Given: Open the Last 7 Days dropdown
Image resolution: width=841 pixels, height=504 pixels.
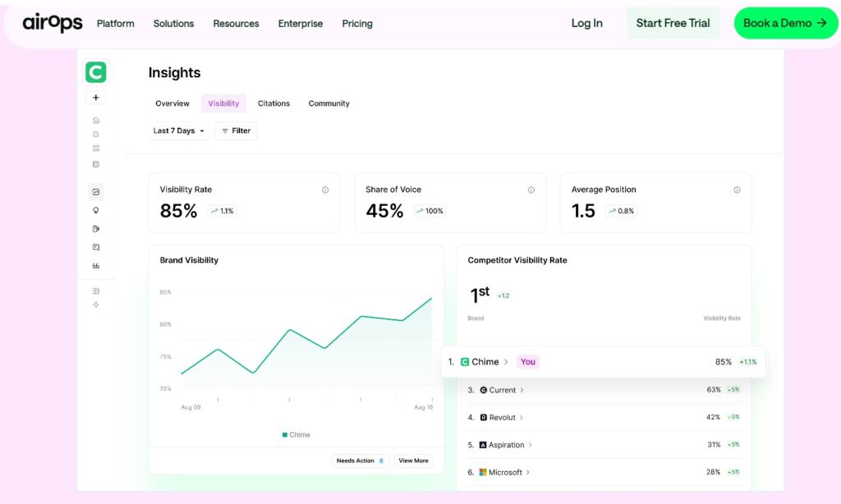Looking at the screenshot, I should (178, 131).
